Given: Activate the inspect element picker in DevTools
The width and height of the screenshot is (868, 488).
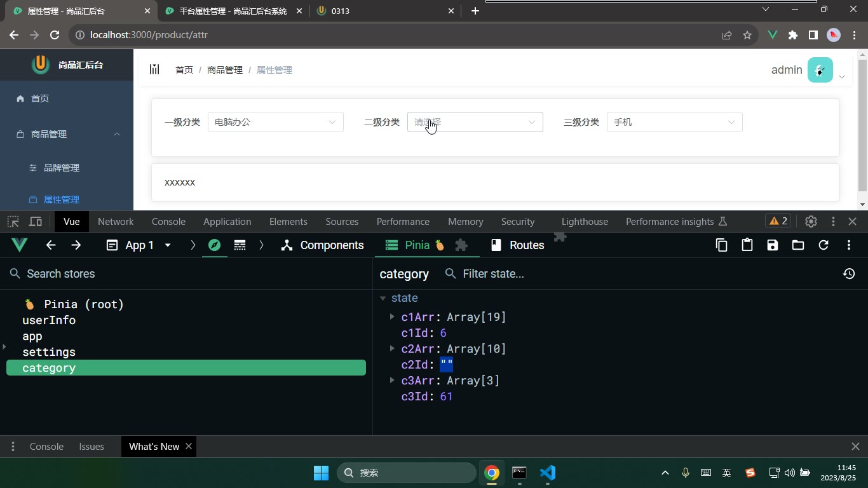Looking at the screenshot, I should (x=13, y=222).
